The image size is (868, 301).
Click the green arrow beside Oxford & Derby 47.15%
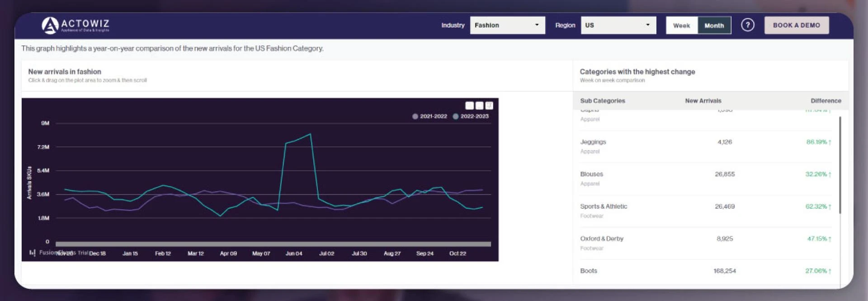(830, 239)
